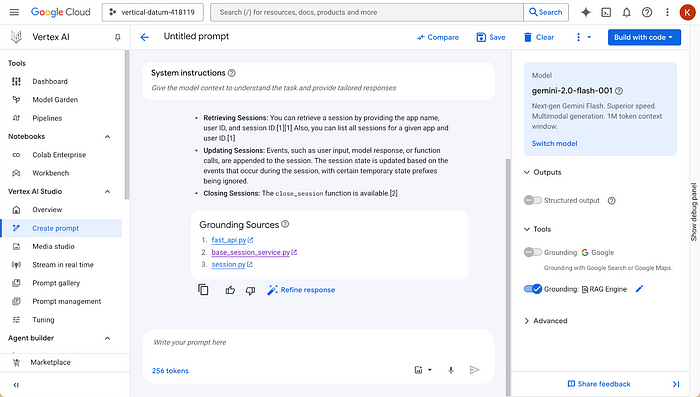700x397 pixels.
Task: Open the prompt actions overflow dropdown
Action: (583, 38)
